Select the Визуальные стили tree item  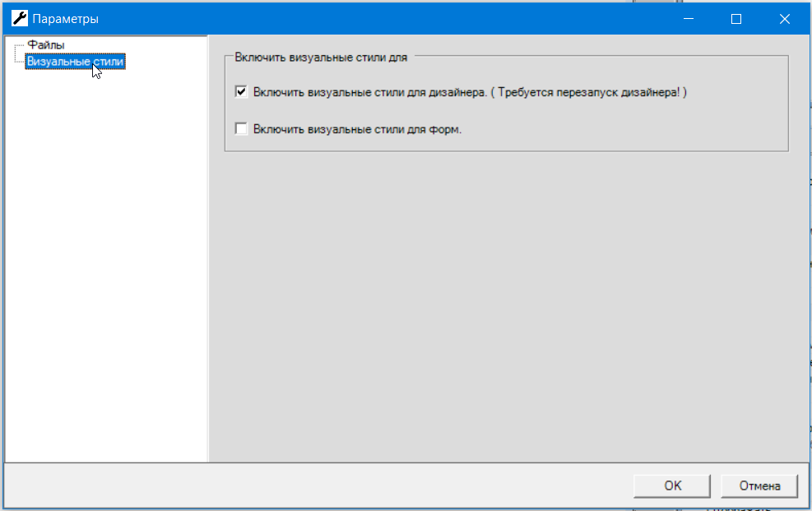coord(75,62)
